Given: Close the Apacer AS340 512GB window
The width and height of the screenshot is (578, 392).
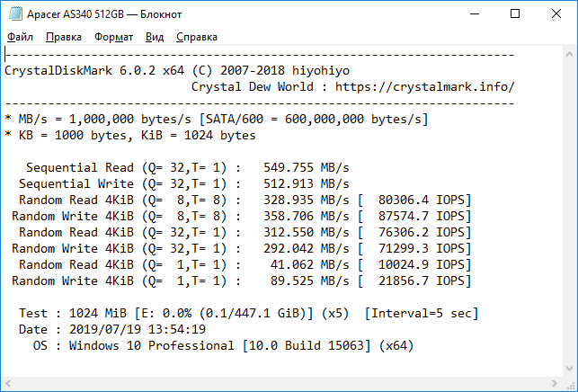Looking at the screenshot, I should [x=556, y=14].
